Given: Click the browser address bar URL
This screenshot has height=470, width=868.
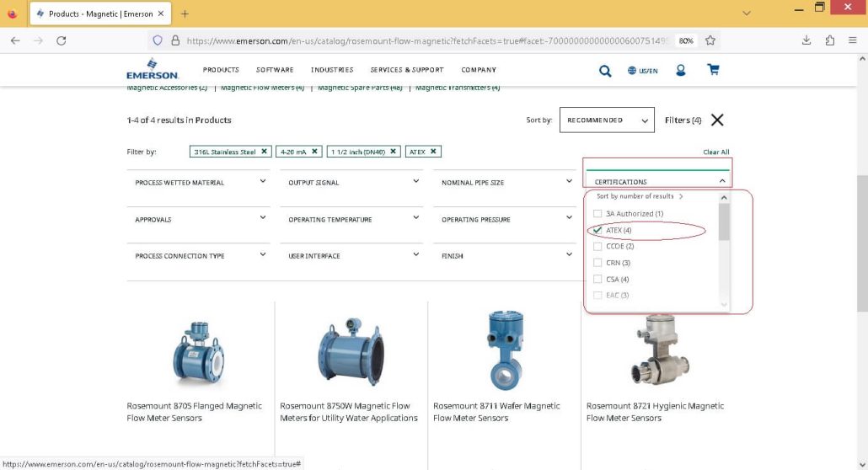Looking at the screenshot, I should [x=426, y=40].
